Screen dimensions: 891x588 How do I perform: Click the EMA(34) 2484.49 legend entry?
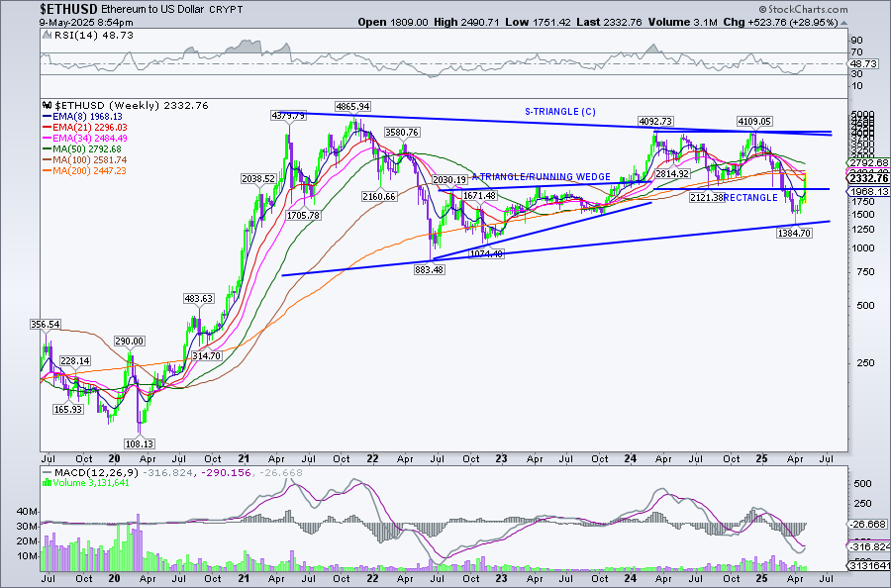(x=85, y=138)
